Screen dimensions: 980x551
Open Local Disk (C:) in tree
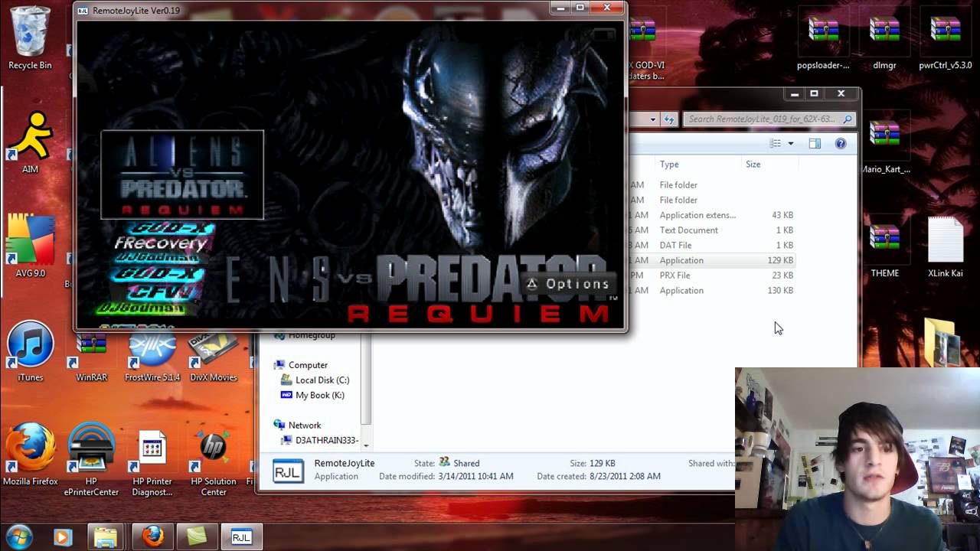click(315, 380)
